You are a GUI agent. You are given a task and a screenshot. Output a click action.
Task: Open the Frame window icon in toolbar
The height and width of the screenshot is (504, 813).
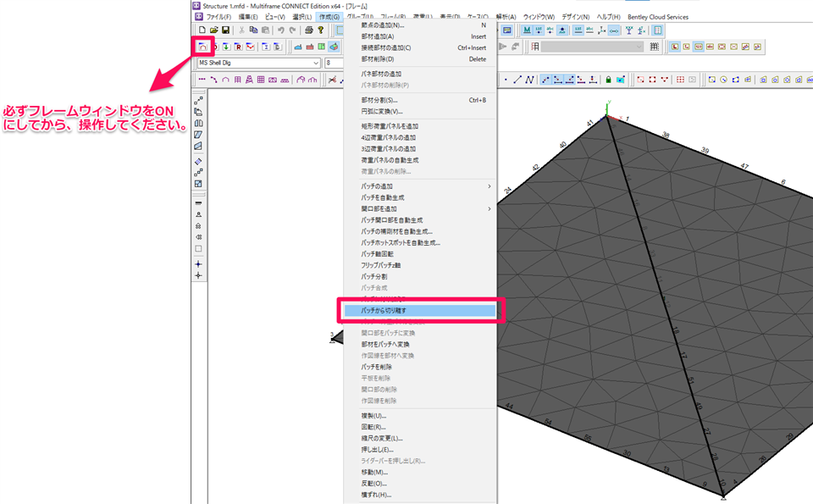(202, 47)
